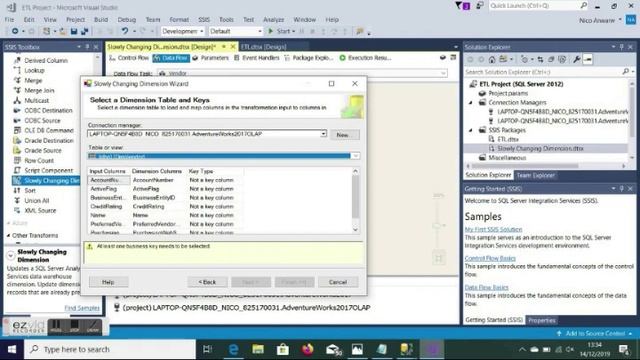Open Microsoft Store from taskbar
Viewport: 640px width, 360px height.
(x=282, y=349)
